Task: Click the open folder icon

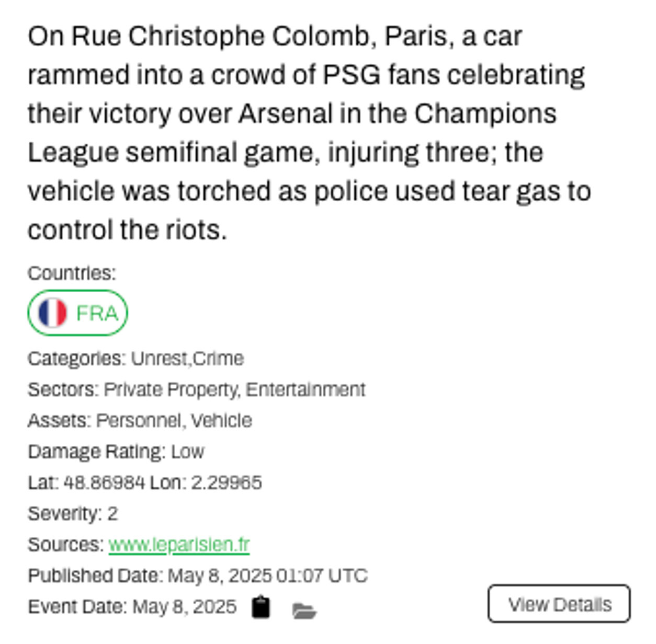Action: (x=304, y=610)
